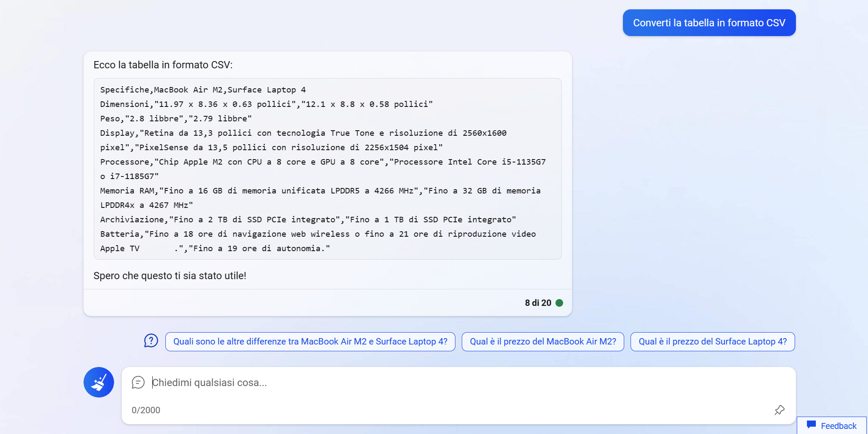Click the 'Ecco la tabella in formato CSV:' heading

163,64
